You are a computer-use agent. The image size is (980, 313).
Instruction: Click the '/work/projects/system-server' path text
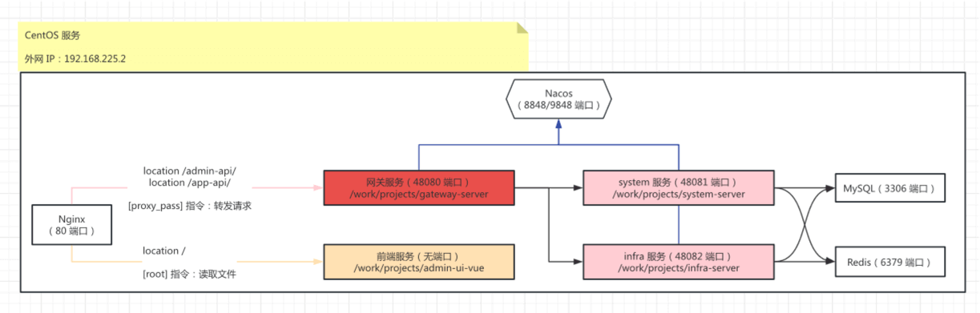pyautogui.click(x=679, y=195)
